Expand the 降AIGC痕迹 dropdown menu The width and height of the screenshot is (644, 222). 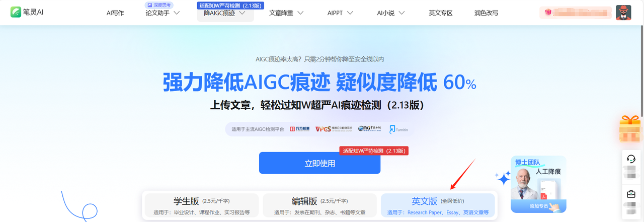coord(225,13)
